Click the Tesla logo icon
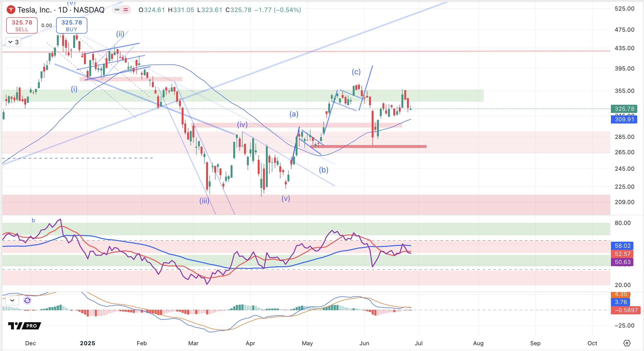The height and width of the screenshot is (351, 644). (x=11, y=10)
